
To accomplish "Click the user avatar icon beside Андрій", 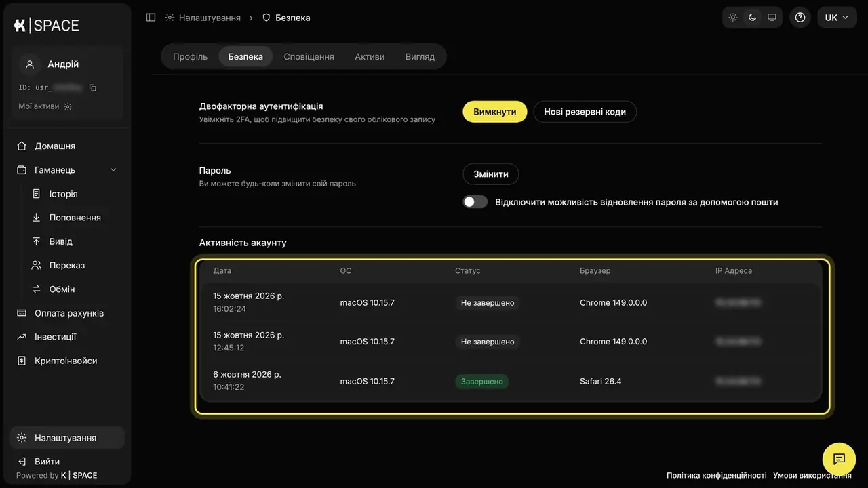I will point(29,64).
